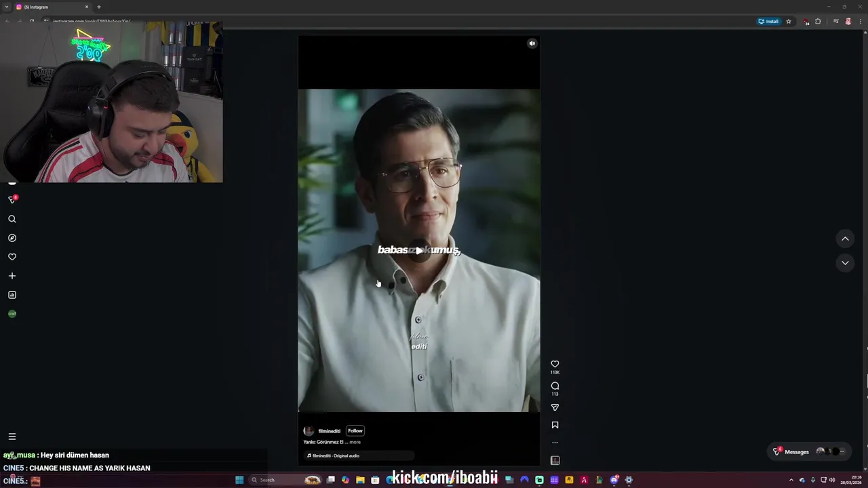Go to the next reel with down chevron
This screenshot has height=488, width=868.
point(845,263)
